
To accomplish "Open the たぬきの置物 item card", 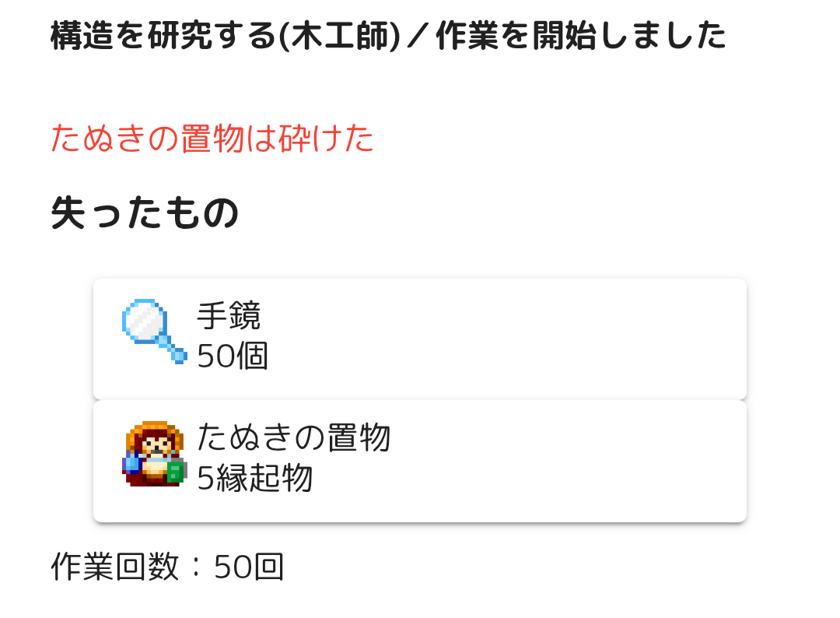I will (419, 461).
